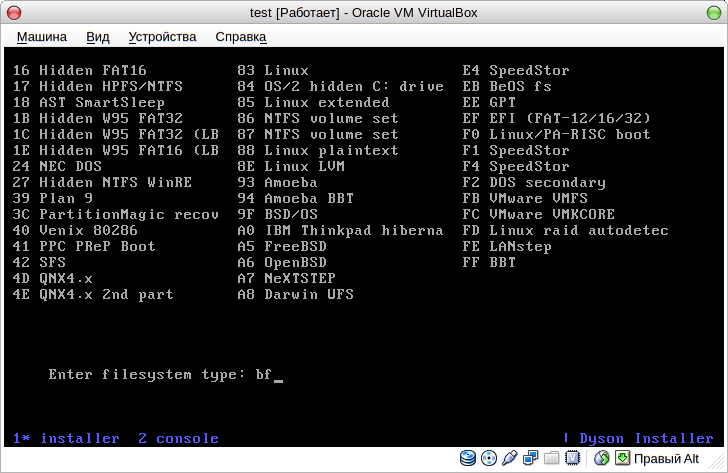728x473 pixels.
Task: Click 'FF BBT' entry
Action: [488, 262]
